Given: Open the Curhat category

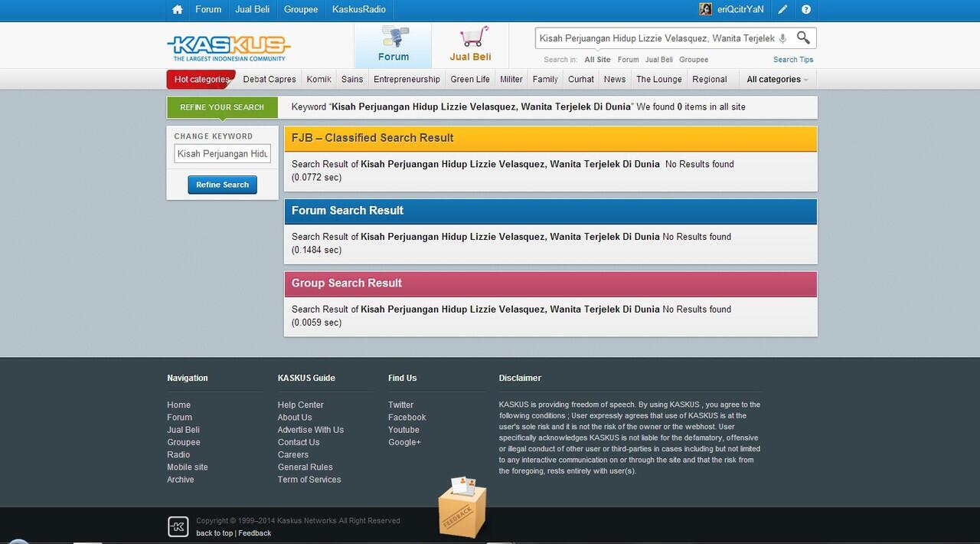Looking at the screenshot, I should click(x=581, y=80).
